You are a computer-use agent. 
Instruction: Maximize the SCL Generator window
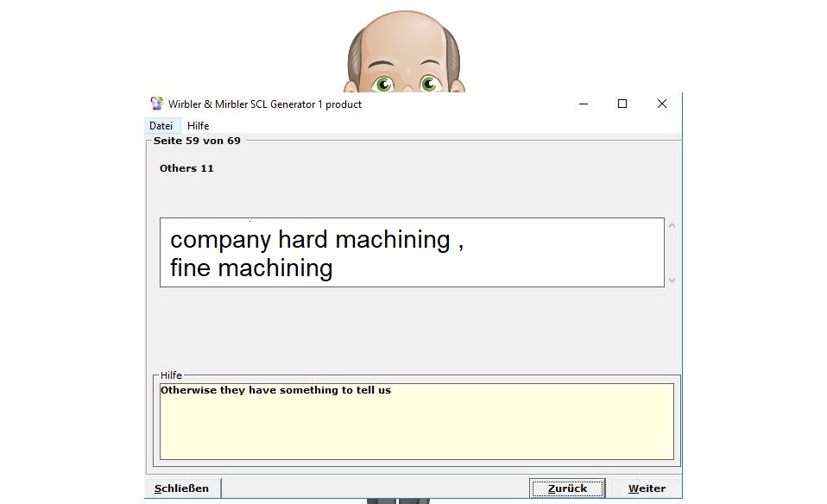(622, 104)
